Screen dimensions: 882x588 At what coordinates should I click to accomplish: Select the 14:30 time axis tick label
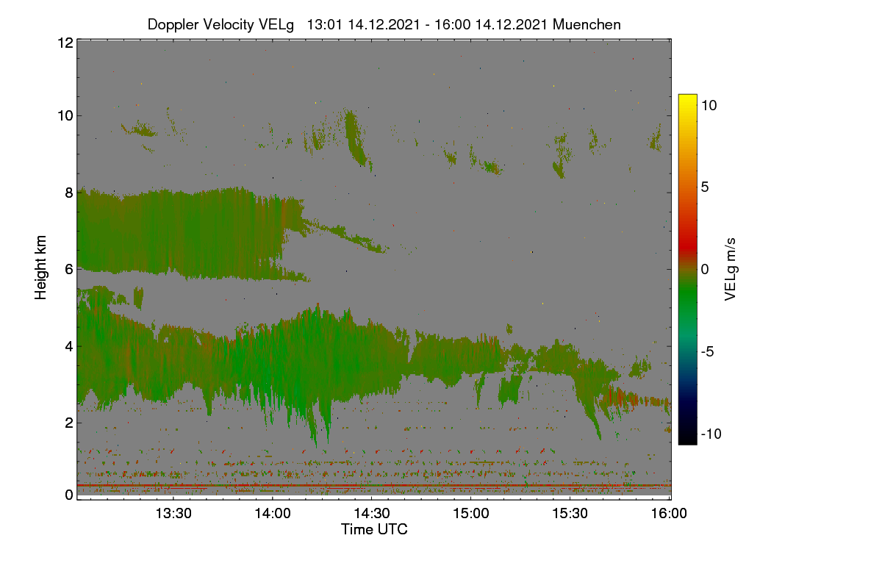(371, 514)
